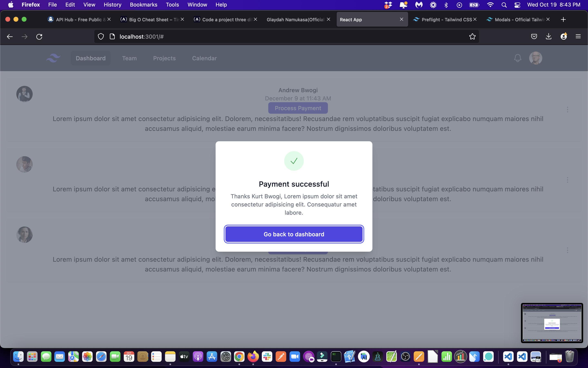Open three-dot menu for the third post
The image size is (588, 368).
pyautogui.click(x=567, y=250)
